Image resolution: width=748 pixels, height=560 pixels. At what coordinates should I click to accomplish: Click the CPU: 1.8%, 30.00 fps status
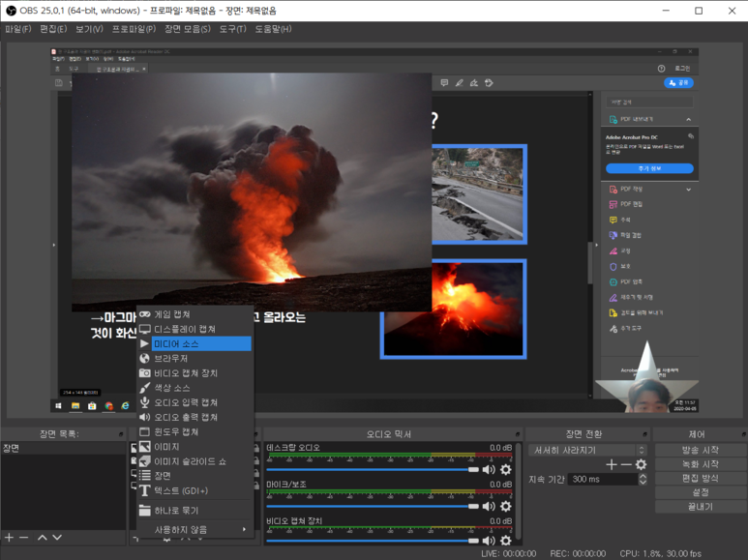pyautogui.click(x=661, y=554)
